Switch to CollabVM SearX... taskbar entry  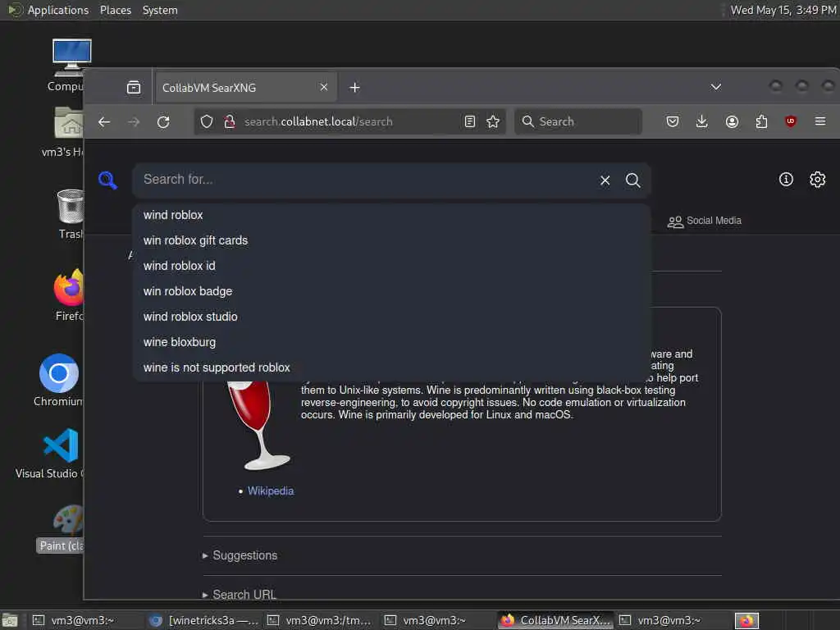tap(555, 621)
